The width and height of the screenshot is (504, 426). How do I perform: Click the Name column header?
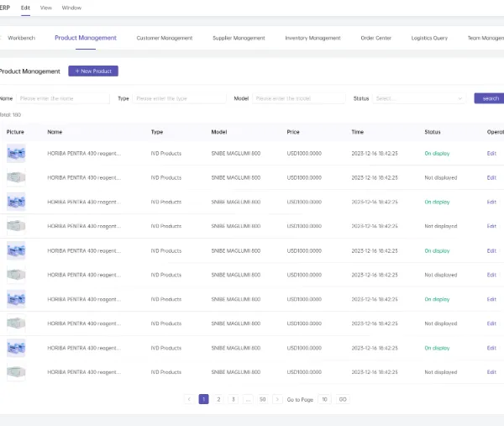[55, 132]
